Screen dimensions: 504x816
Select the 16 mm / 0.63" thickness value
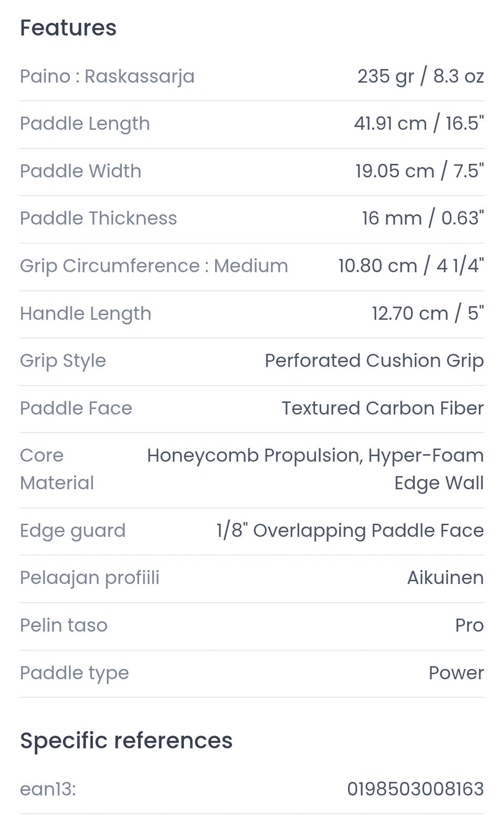(423, 218)
